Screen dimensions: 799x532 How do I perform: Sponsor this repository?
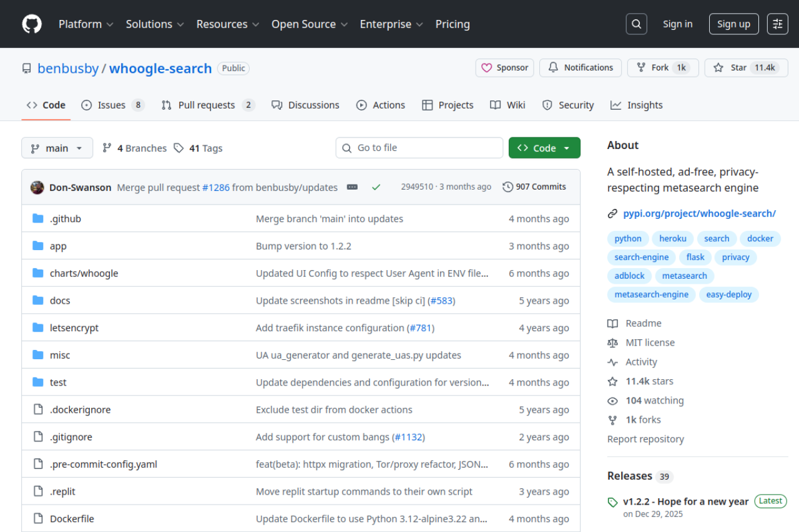(504, 67)
